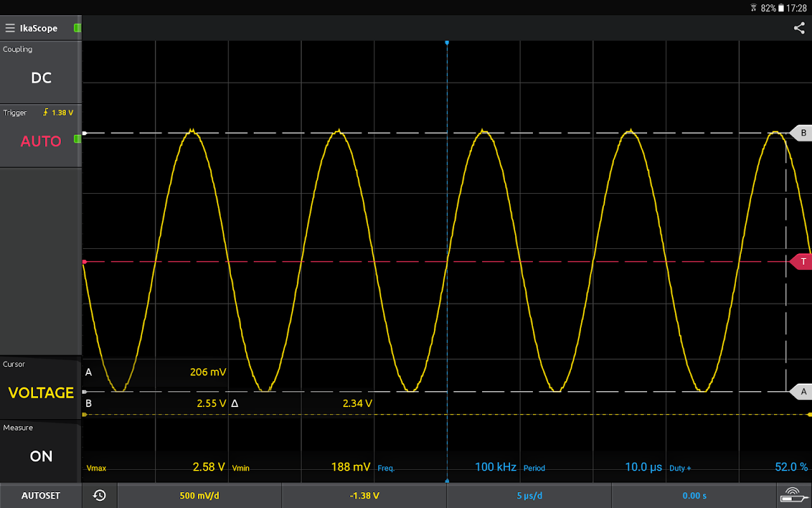812x508 pixels.
Task: Tap the AUTOSET button
Action: click(x=41, y=495)
